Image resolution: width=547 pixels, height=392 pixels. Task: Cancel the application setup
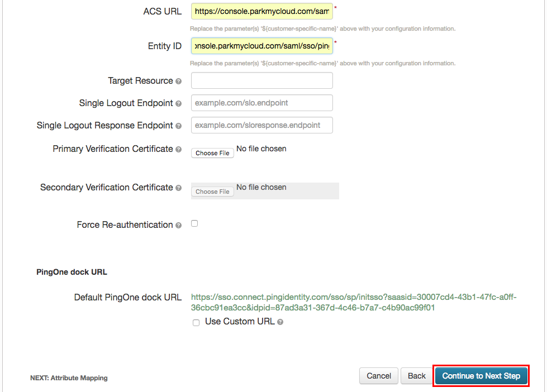point(378,376)
